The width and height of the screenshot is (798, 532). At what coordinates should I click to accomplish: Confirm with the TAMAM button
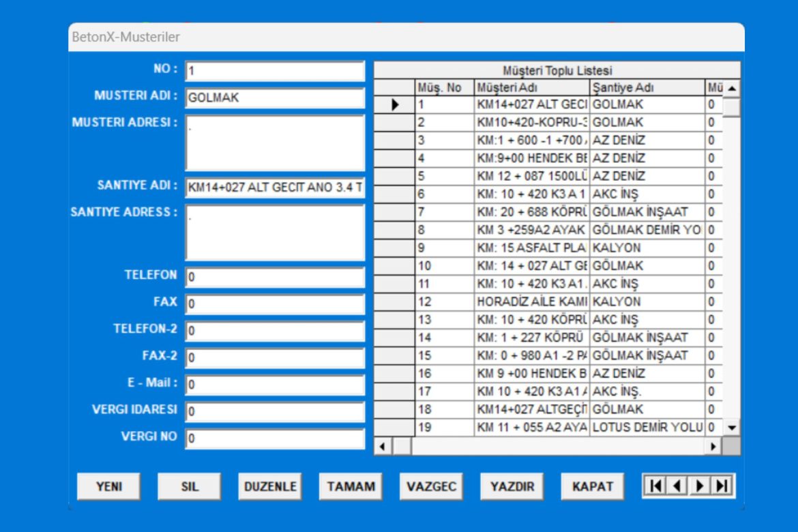point(351,486)
